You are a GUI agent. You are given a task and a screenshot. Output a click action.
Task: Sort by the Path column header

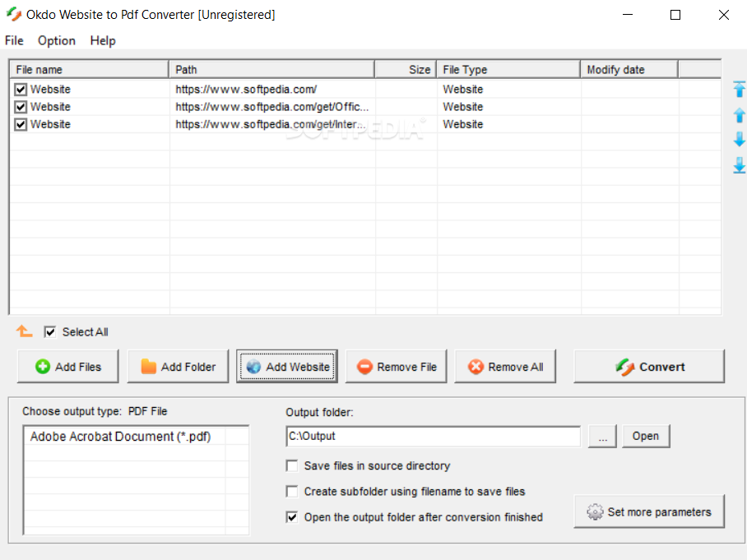click(x=272, y=70)
